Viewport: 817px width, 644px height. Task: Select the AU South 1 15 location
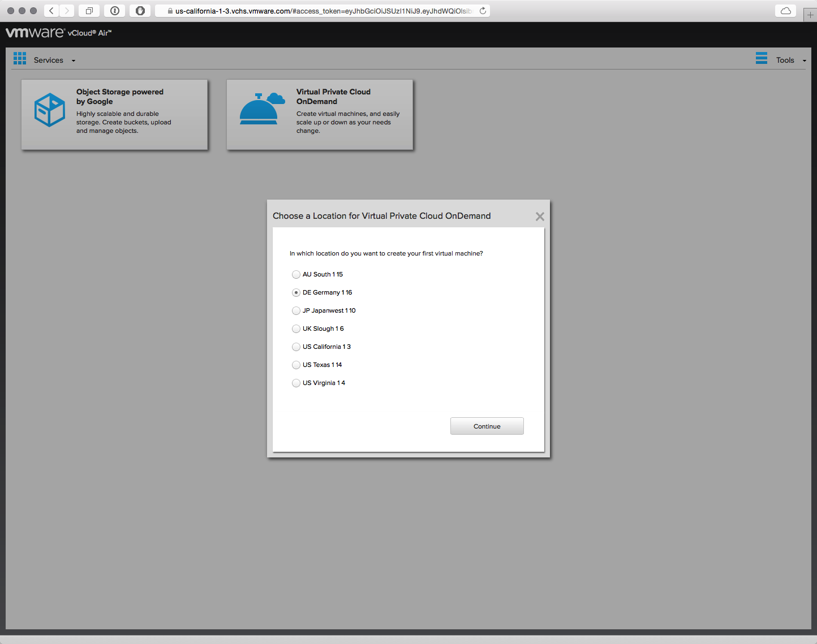tap(296, 274)
